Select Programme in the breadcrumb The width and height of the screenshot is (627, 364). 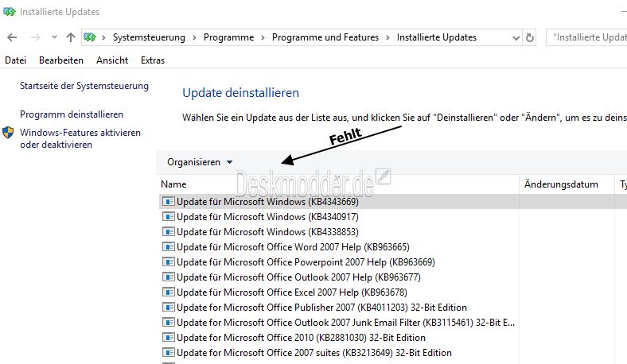click(x=228, y=37)
